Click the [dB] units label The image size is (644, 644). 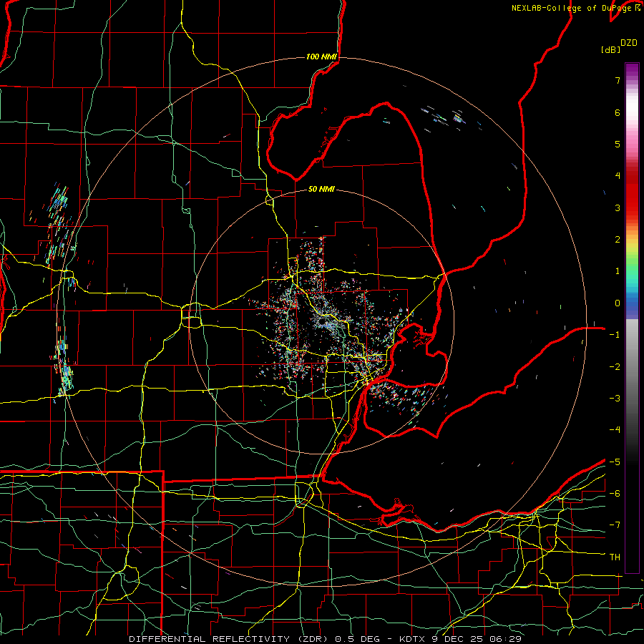[610, 49]
